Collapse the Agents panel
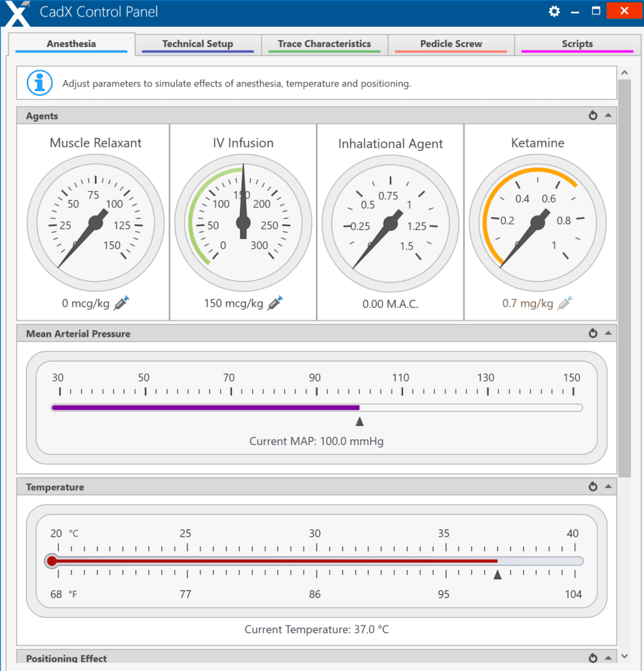Screen dimensions: 644x671 pyautogui.click(x=608, y=115)
